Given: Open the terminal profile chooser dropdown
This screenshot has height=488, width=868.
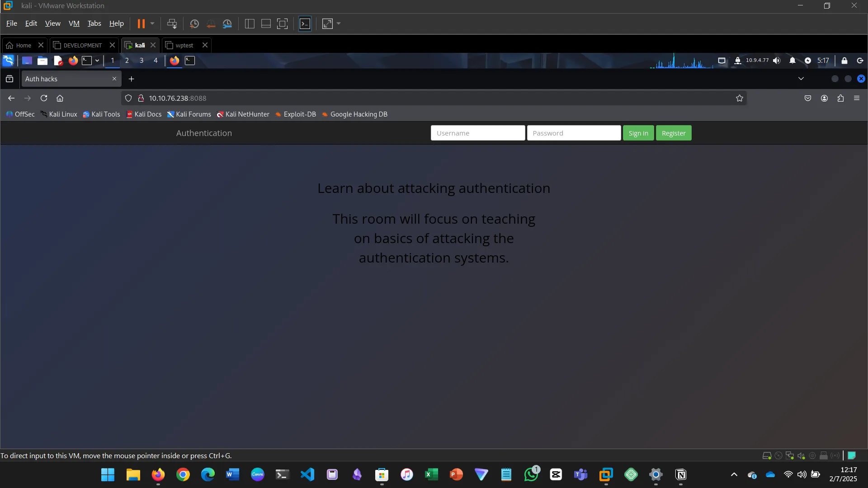Looking at the screenshot, I should tap(97, 60).
